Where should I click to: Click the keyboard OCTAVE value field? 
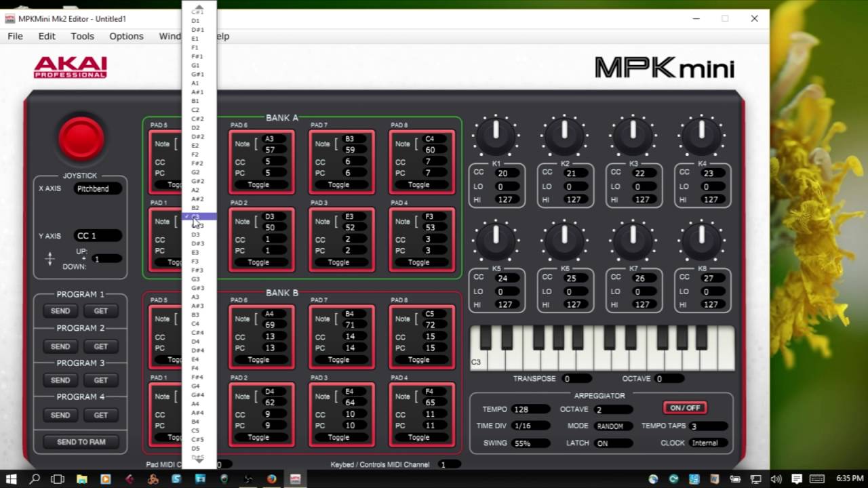coord(669,379)
